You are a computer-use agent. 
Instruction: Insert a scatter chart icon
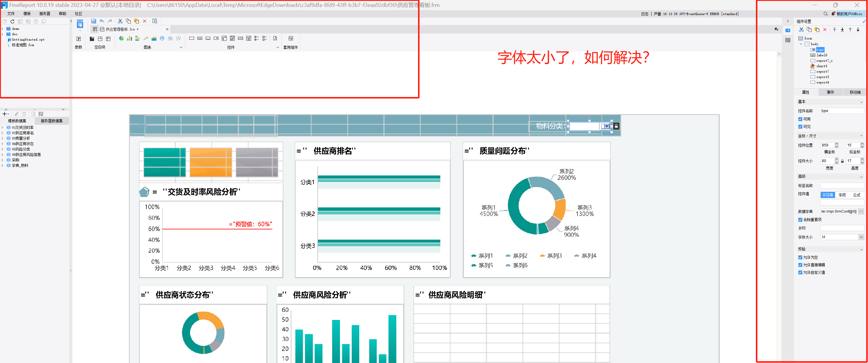178,38
